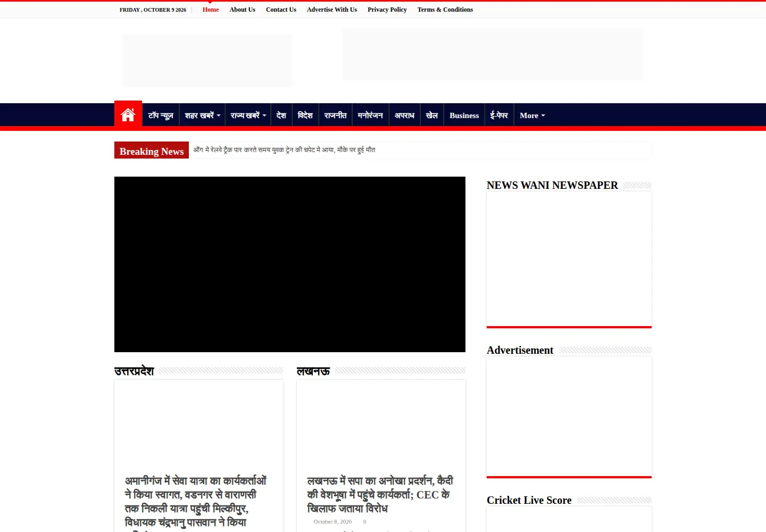Image resolution: width=766 pixels, height=532 pixels.
Task: Expand the शहर खबरें dropdown menu
Action: click(202, 115)
